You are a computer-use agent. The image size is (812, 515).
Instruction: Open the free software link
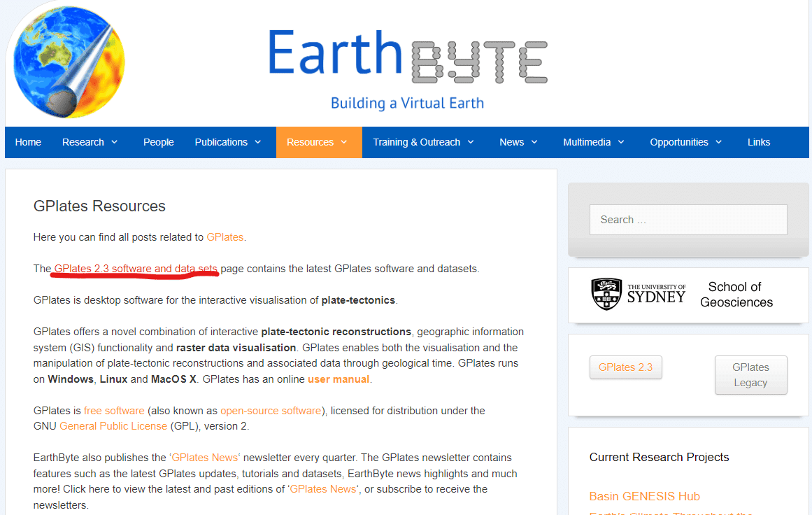114,411
